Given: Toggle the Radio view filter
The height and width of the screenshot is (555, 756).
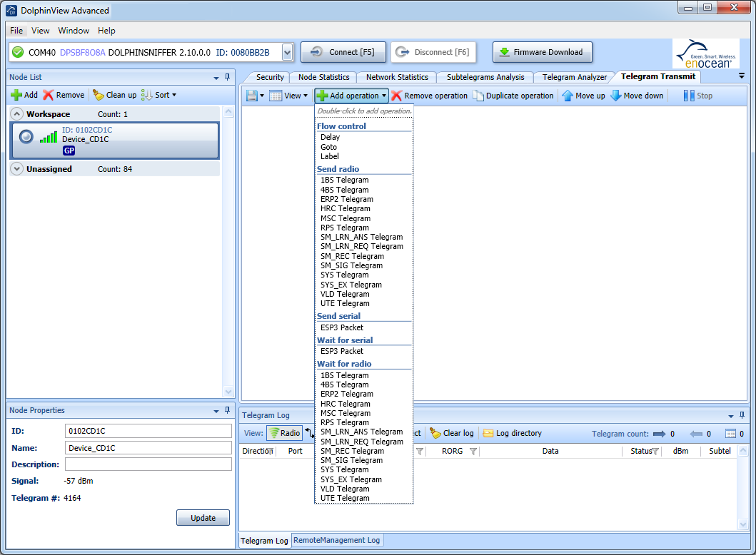Looking at the screenshot, I should [x=284, y=433].
